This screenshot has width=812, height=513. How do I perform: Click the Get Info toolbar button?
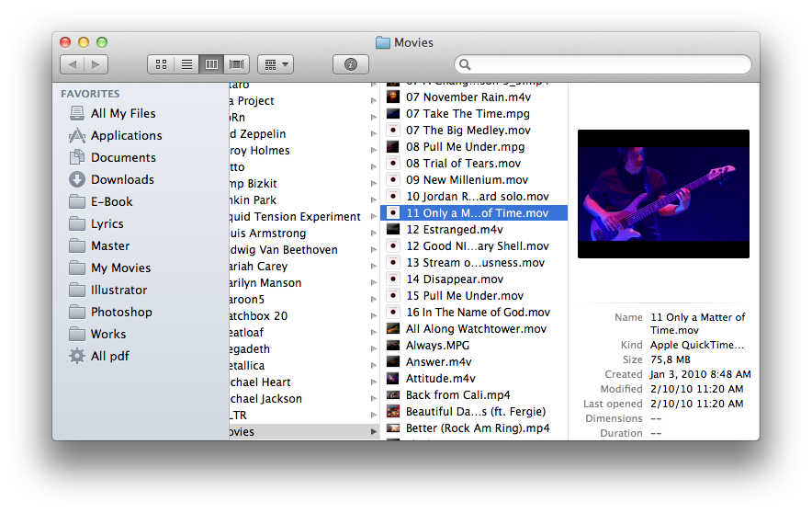coord(351,64)
